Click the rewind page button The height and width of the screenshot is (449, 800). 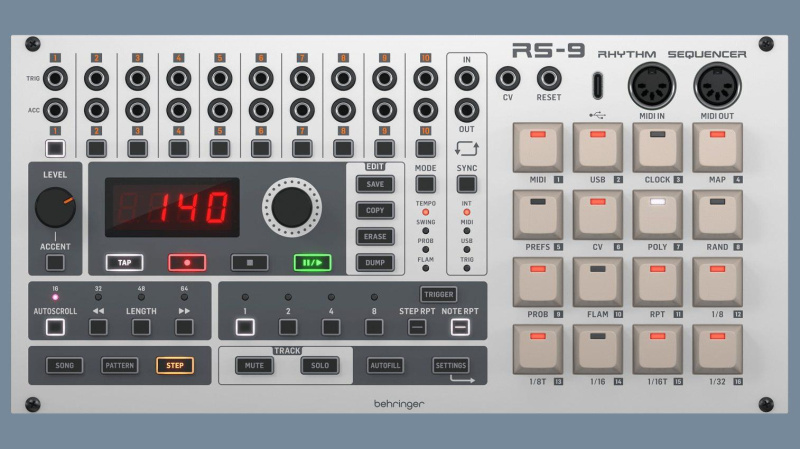98,327
